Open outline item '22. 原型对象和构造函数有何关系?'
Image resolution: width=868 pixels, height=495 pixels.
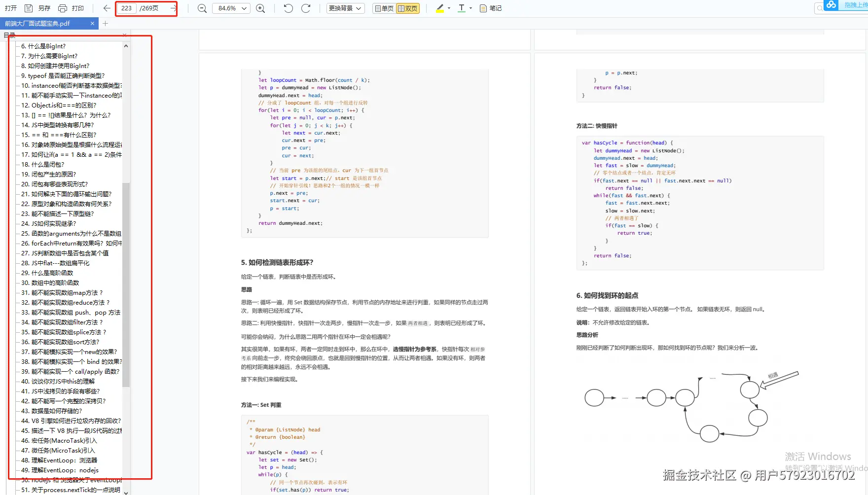tap(67, 204)
